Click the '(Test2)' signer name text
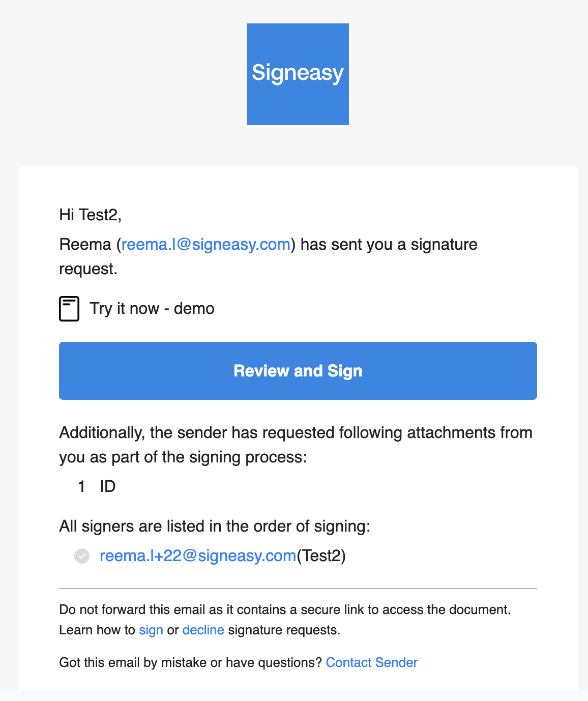Screen dimensions: 588x701 coord(321,556)
